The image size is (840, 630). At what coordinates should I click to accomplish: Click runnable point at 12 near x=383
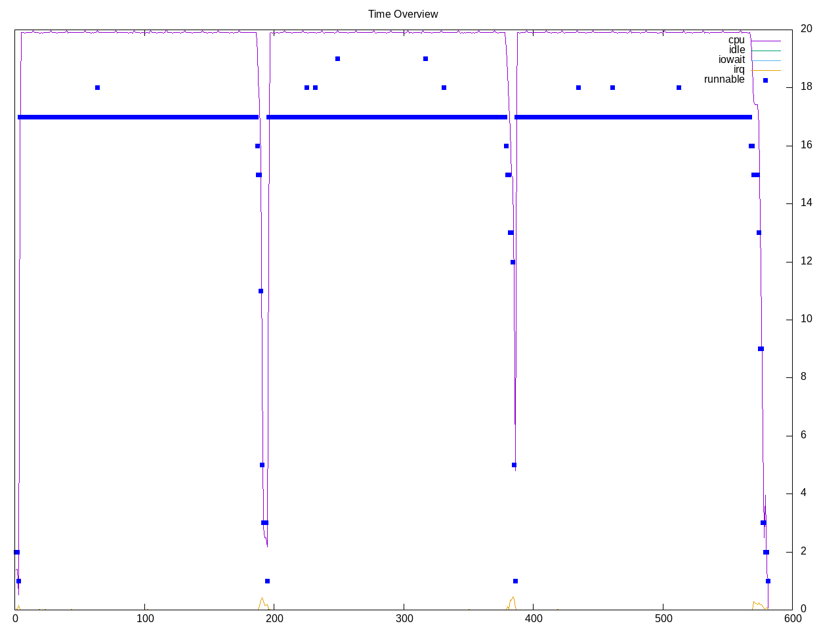pos(513,262)
